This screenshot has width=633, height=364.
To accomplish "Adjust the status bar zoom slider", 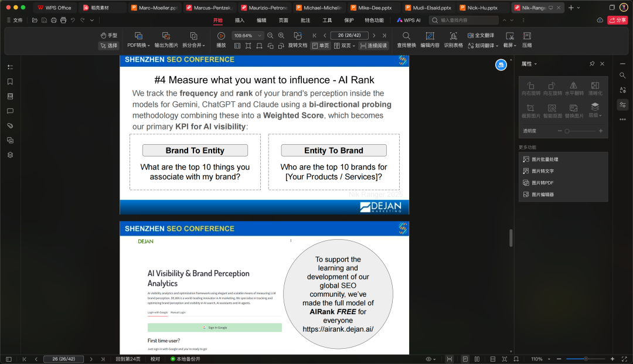I will pos(586,359).
